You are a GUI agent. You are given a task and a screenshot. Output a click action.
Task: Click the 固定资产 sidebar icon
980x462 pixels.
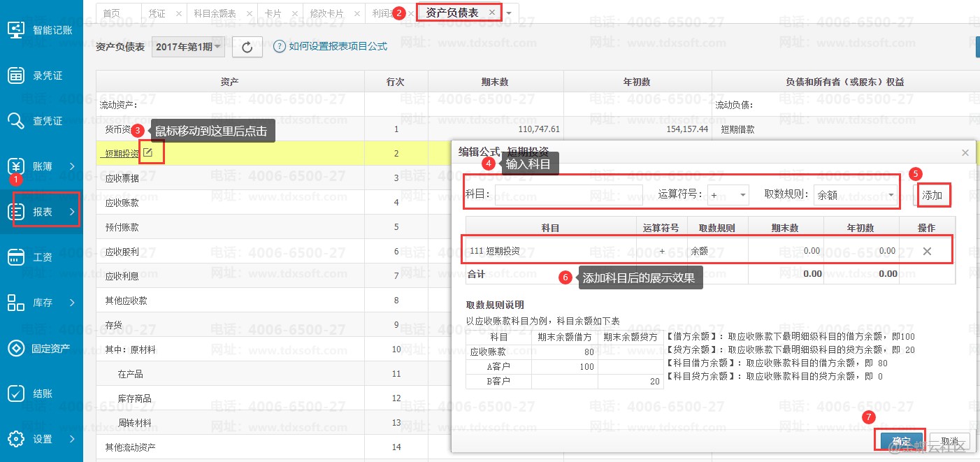tap(16, 348)
